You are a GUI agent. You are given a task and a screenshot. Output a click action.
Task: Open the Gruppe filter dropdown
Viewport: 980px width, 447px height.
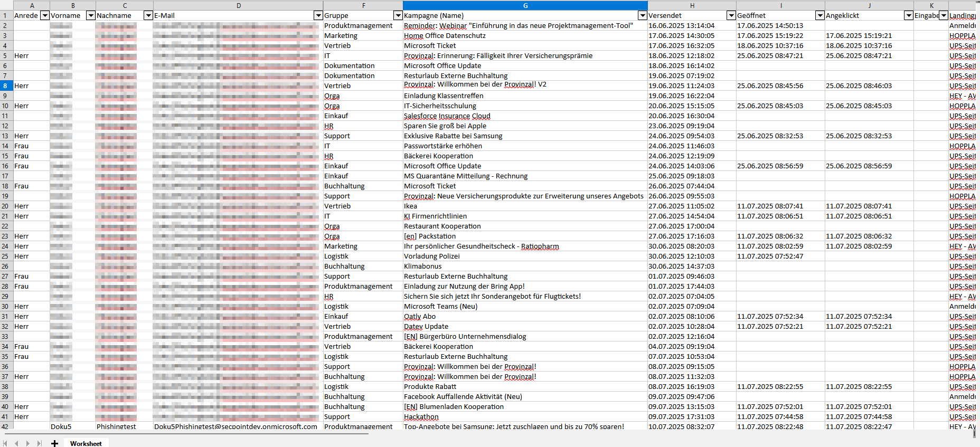[x=398, y=16]
